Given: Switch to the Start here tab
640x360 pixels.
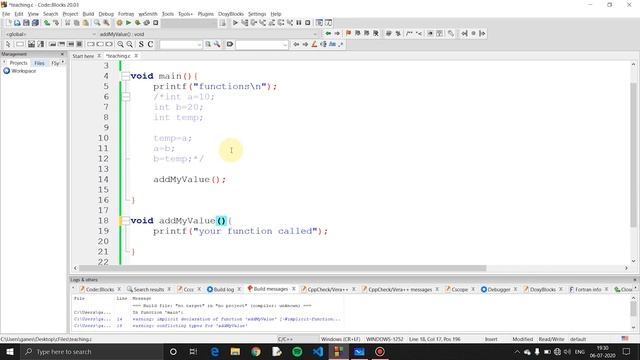Looking at the screenshot, I should tap(83, 56).
